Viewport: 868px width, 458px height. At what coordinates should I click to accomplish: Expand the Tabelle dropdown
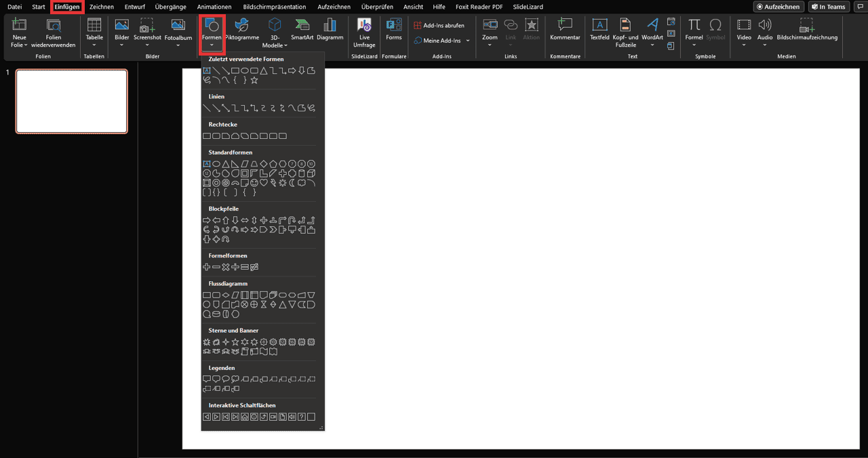(x=94, y=45)
